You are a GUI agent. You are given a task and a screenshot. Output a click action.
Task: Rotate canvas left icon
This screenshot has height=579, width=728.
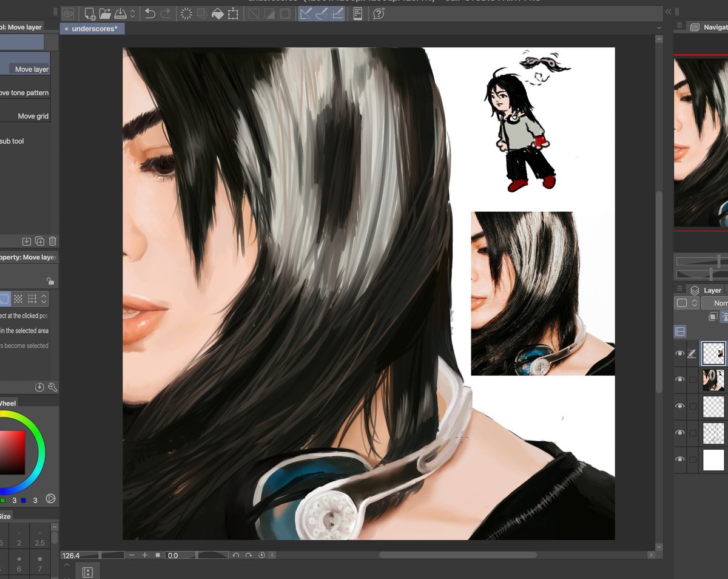click(236, 555)
